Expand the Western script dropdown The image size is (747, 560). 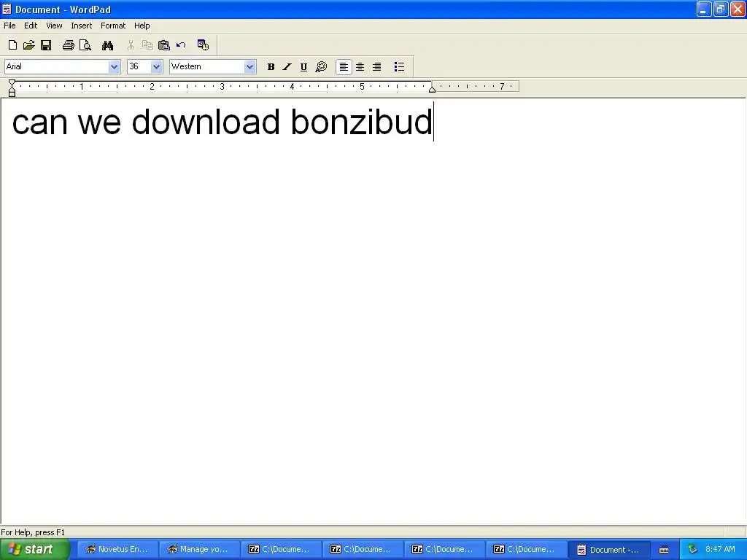249,67
